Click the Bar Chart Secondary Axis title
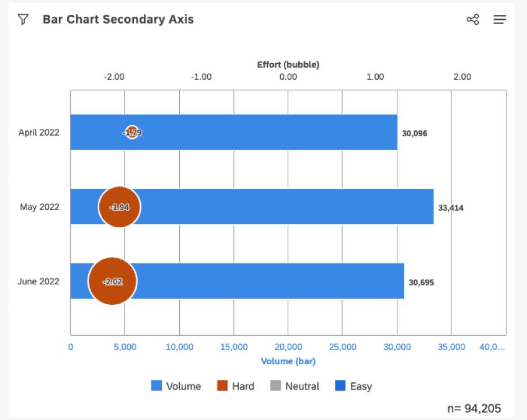 [x=118, y=19]
